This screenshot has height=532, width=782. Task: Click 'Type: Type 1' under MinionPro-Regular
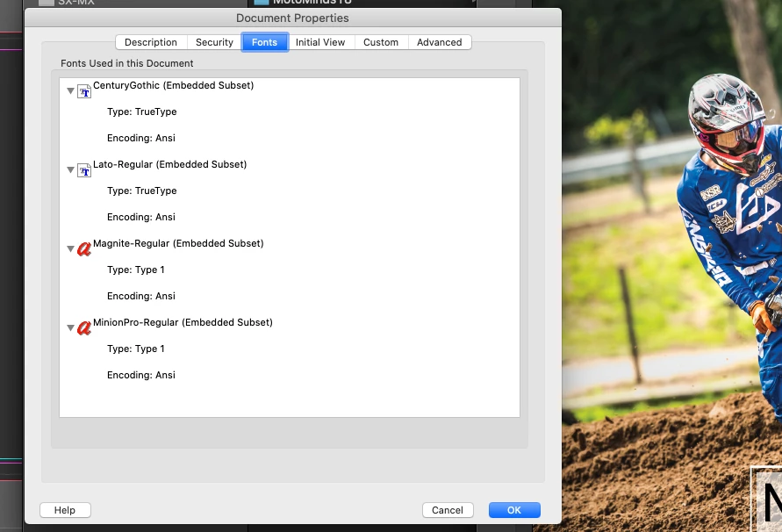point(136,349)
